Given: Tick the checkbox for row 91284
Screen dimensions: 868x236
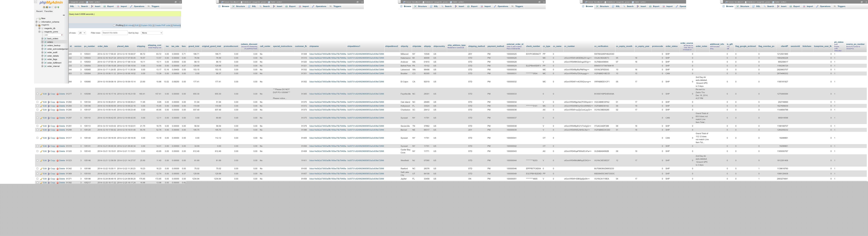Looking at the screenshot, I should tap(37, 106).
